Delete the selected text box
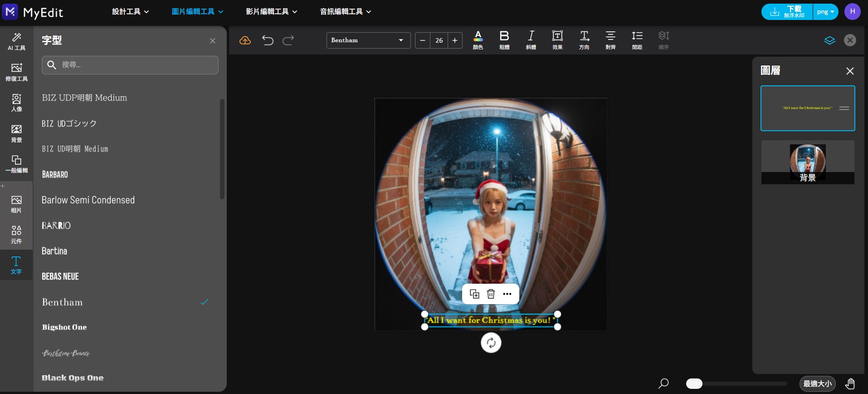This screenshot has height=394, width=868. (491, 294)
